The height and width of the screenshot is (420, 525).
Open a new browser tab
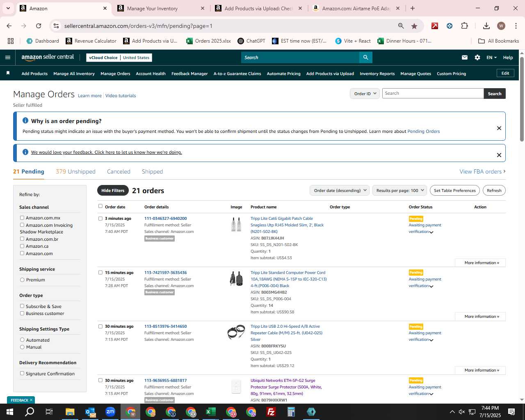coord(413,8)
